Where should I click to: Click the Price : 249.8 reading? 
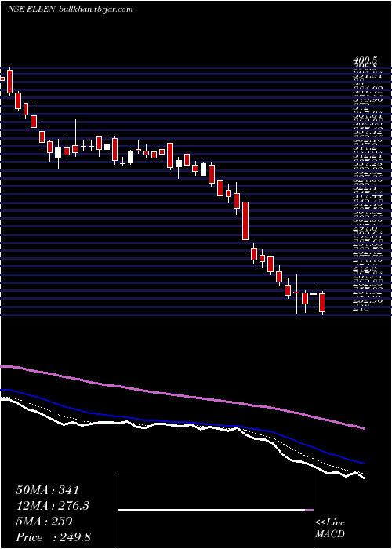(x=53, y=537)
